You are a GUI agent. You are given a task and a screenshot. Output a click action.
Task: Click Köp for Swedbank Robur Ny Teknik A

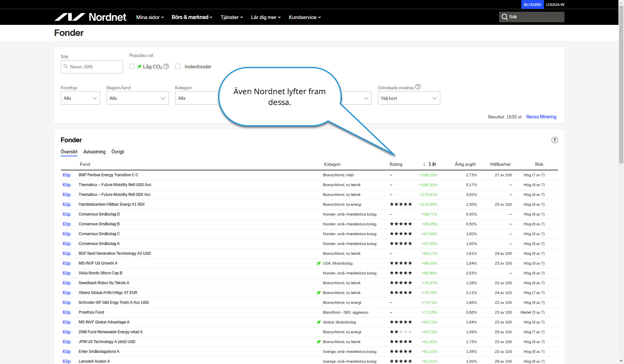coord(67,283)
